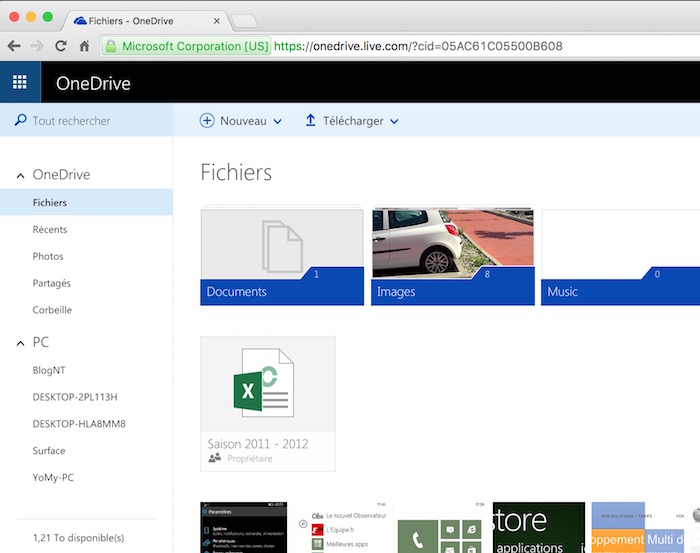700x553 pixels.
Task: Click the plus icon beside Nouveau
Action: 207,121
